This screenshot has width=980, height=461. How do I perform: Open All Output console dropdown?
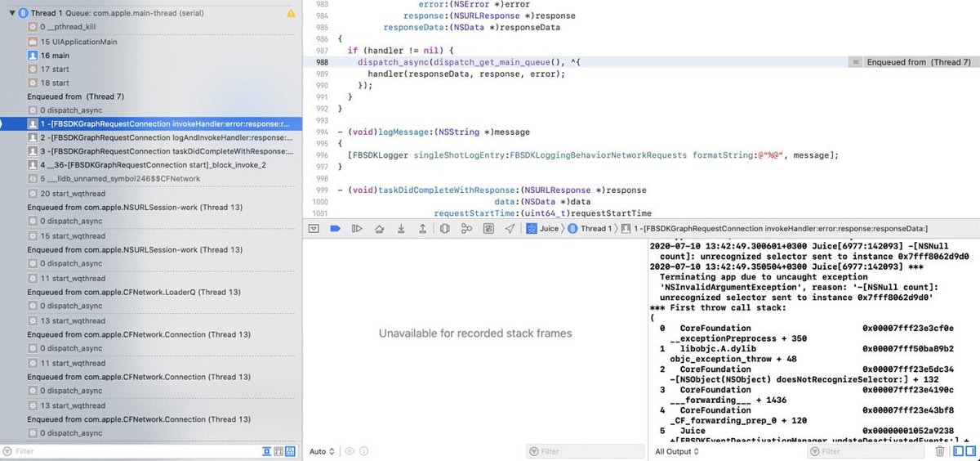(x=675, y=451)
